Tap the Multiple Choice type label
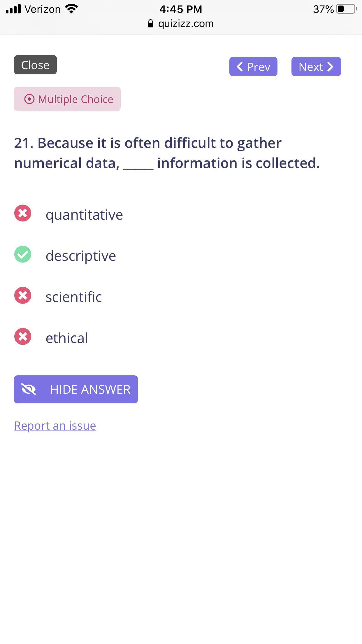 click(75, 99)
